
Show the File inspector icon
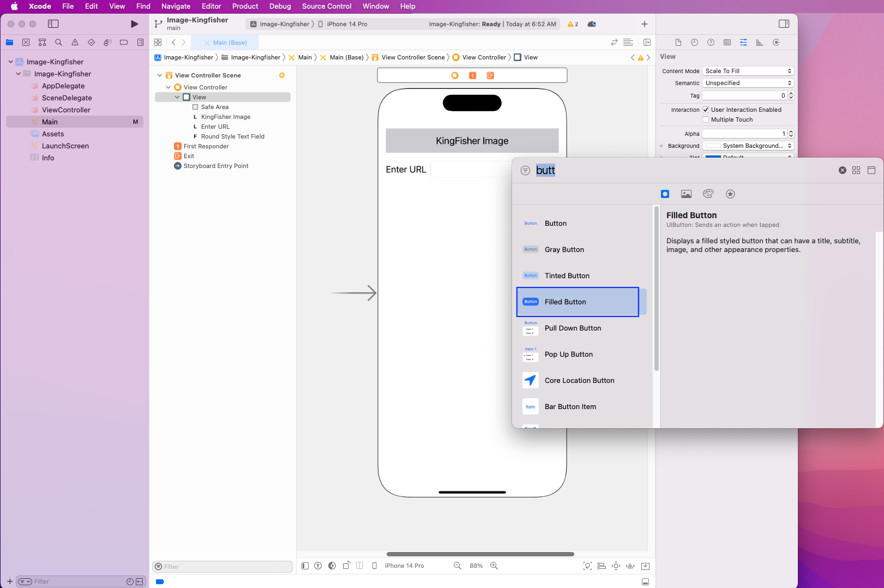(678, 43)
